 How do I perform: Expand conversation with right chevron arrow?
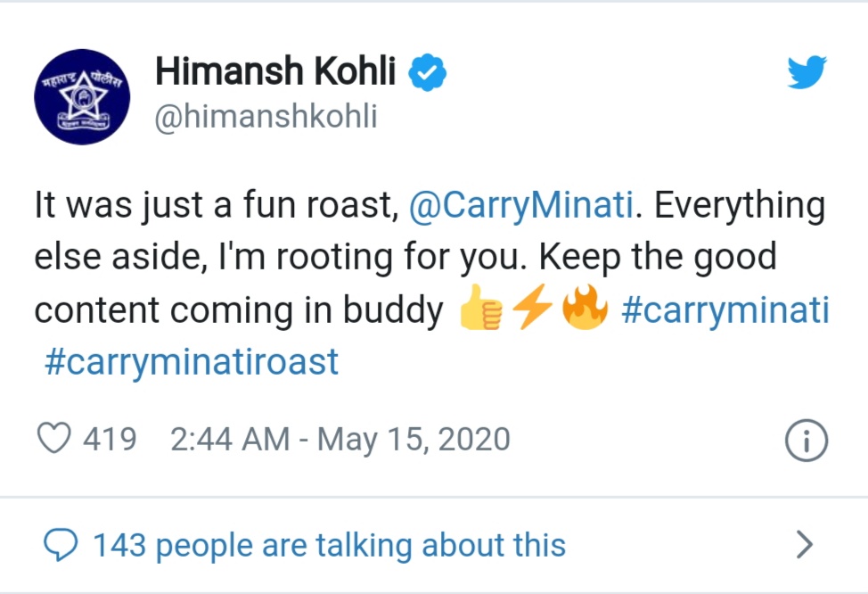coord(805,544)
